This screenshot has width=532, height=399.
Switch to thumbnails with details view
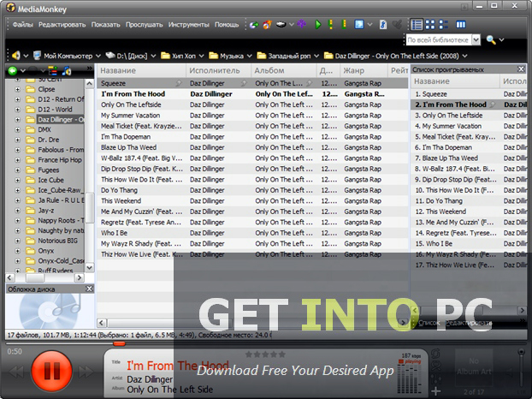coord(443,25)
